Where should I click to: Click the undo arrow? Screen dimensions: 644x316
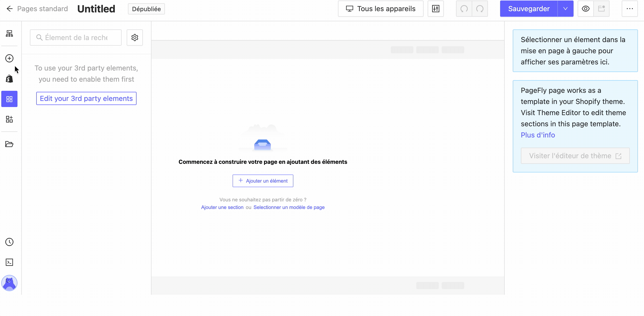point(464,9)
